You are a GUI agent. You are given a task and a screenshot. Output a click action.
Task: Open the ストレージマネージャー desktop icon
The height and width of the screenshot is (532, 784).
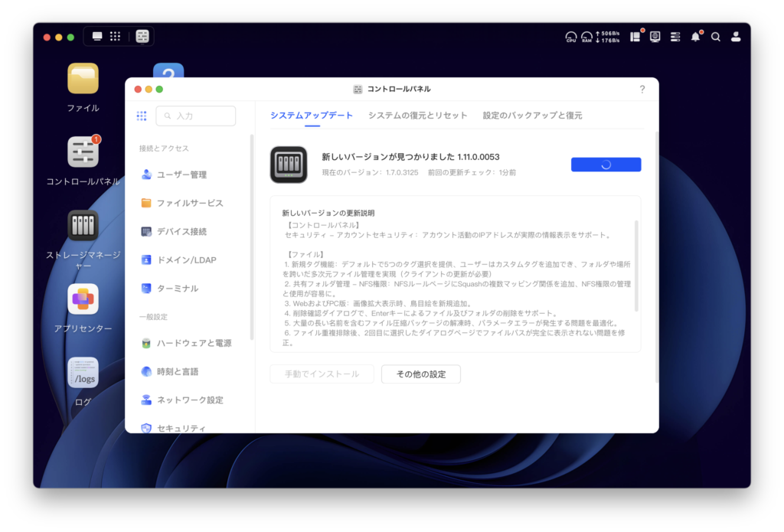[x=83, y=226]
